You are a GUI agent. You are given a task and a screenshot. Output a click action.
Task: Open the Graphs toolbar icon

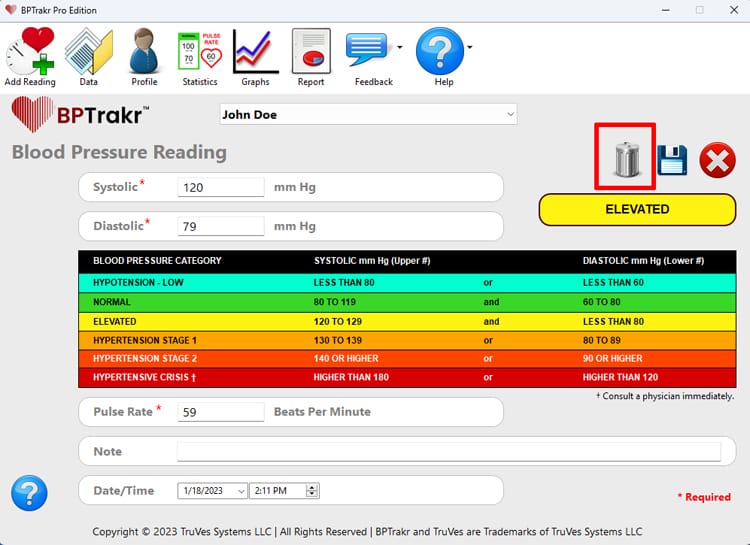pyautogui.click(x=255, y=52)
